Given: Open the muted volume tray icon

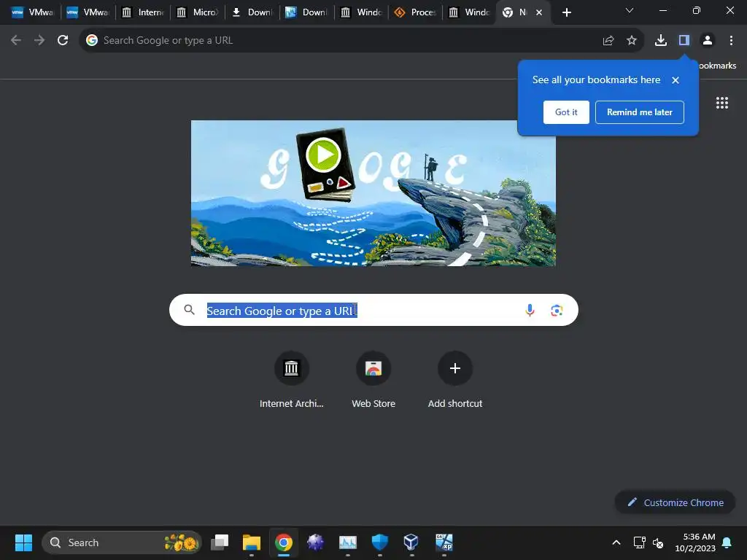Looking at the screenshot, I should click(x=658, y=542).
